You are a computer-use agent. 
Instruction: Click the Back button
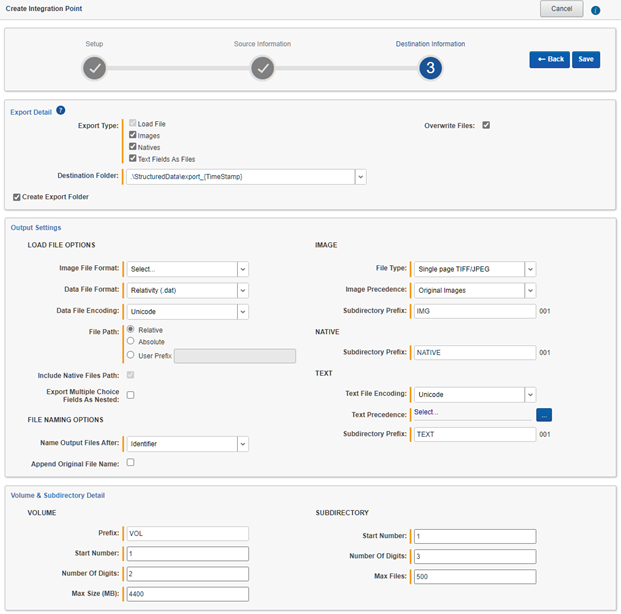coord(550,59)
